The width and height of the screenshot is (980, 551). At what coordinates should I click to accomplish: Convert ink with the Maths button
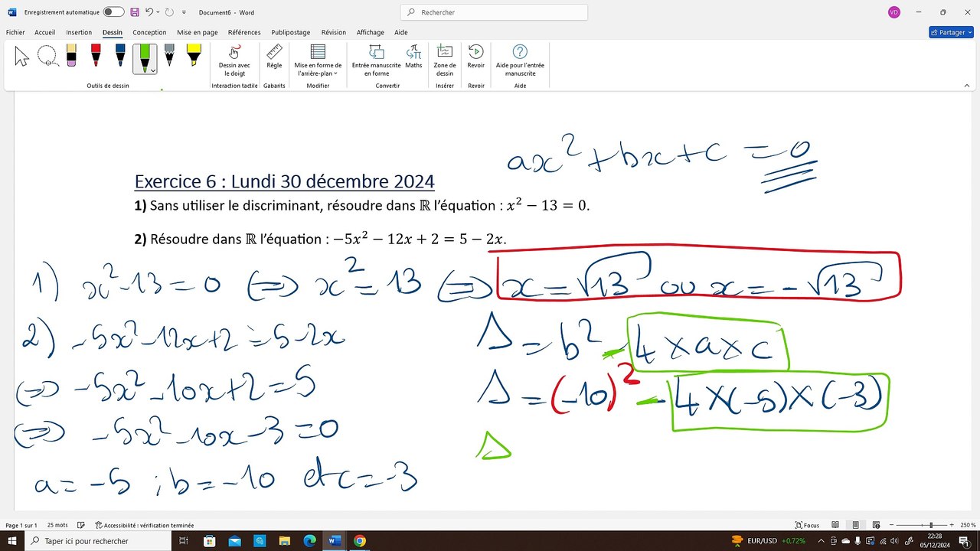pyautogui.click(x=413, y=57)
